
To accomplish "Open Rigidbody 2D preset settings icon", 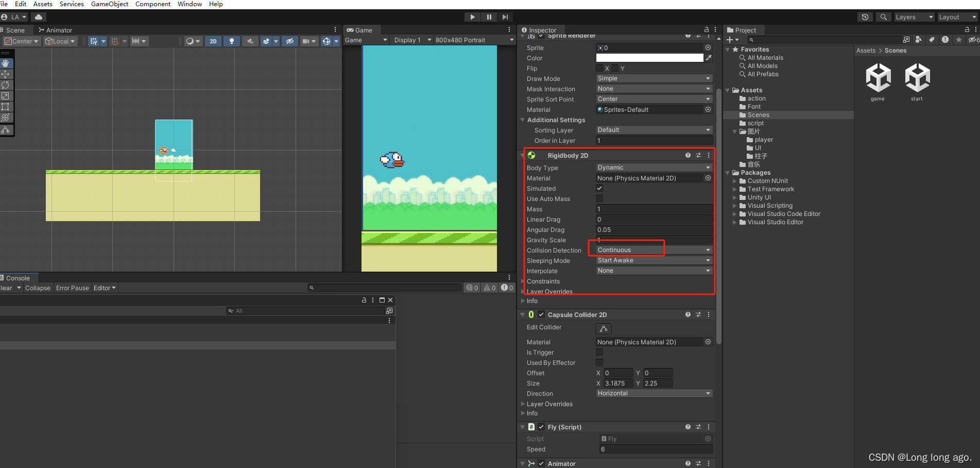I will pyautogui.click(x=698, y=155).
